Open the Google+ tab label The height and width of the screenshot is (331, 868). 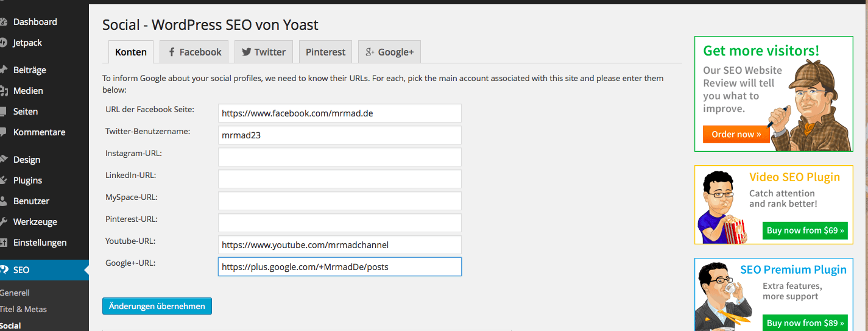(x=396, y=52)
